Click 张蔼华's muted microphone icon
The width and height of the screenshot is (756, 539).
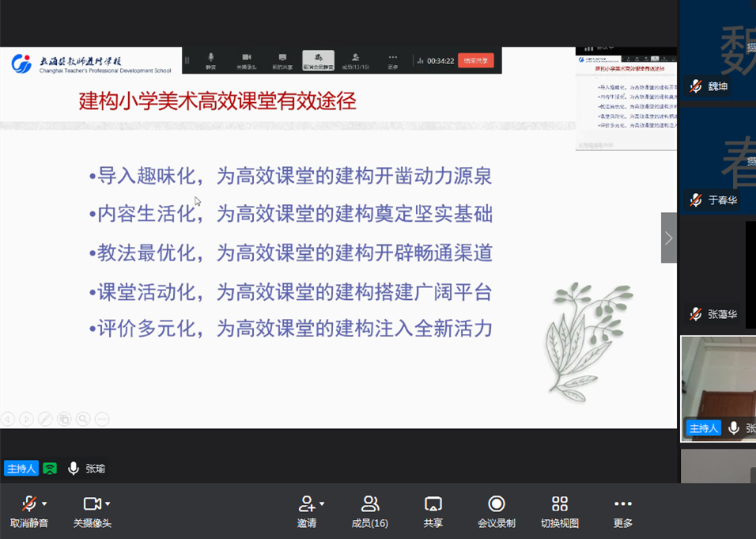pos(696,314)
